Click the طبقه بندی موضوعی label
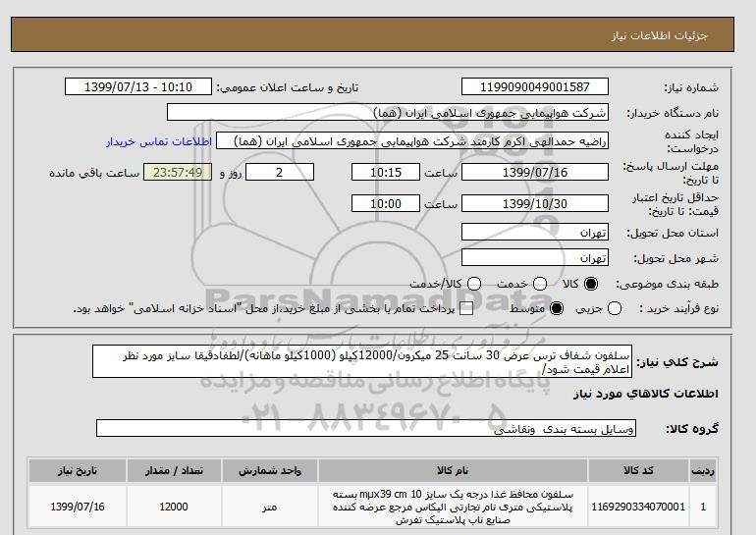The height and width of the screenshot is (535, 756). pyautogui.click(x=668, y=285)
